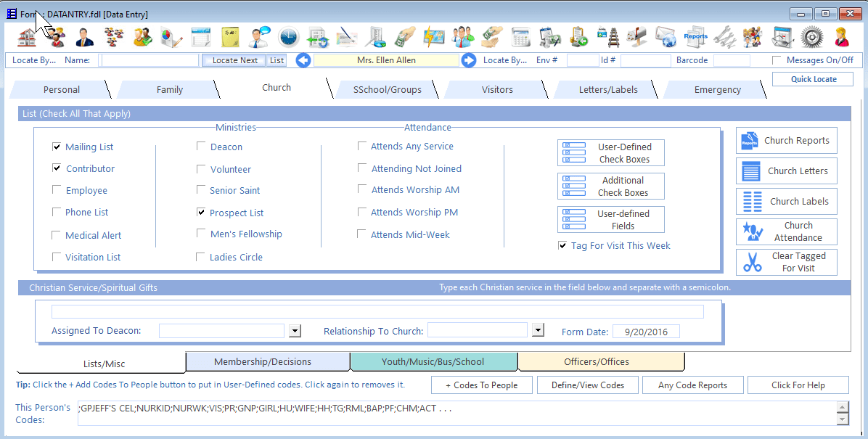
Task: Go to previous record with left arrow
Action: click(x=303, y=60)
